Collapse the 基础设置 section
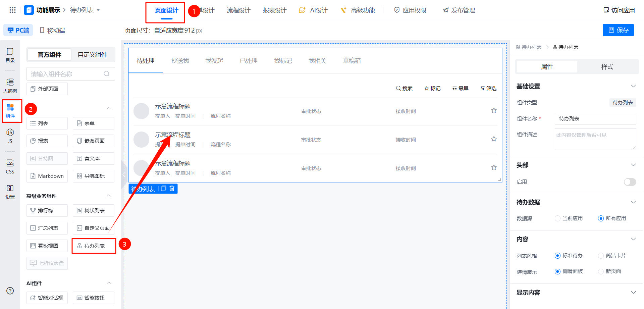 click(x=633, y=86)
